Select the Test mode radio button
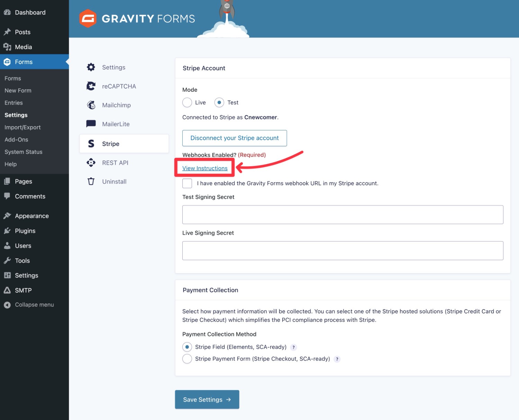Viewport: 519px width, 420px height. (219, 102)
